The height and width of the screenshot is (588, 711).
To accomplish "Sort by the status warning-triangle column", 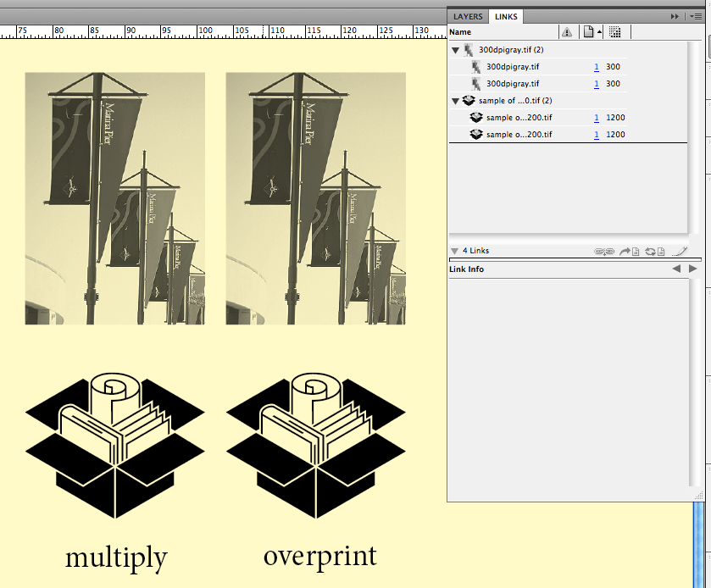I will click(567, 32).
